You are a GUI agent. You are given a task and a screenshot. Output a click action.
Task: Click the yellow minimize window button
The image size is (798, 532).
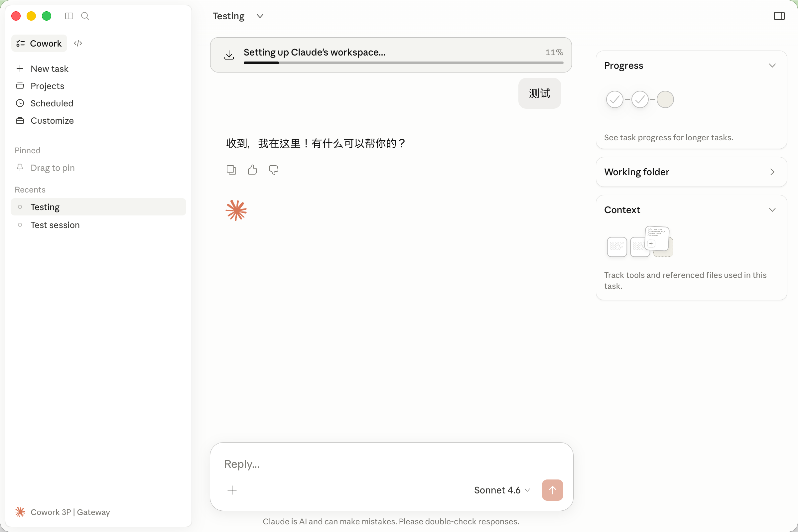(x=31, y=16)
